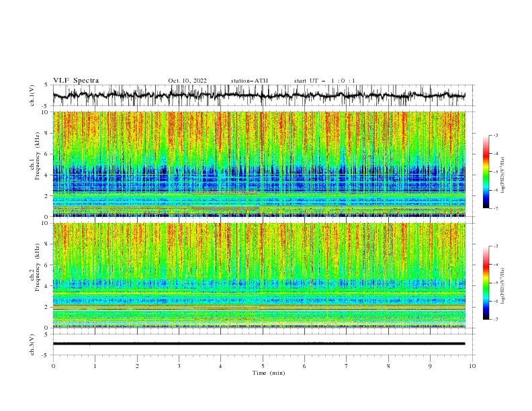Click the ch.1 PSD color scale bar

486,172
